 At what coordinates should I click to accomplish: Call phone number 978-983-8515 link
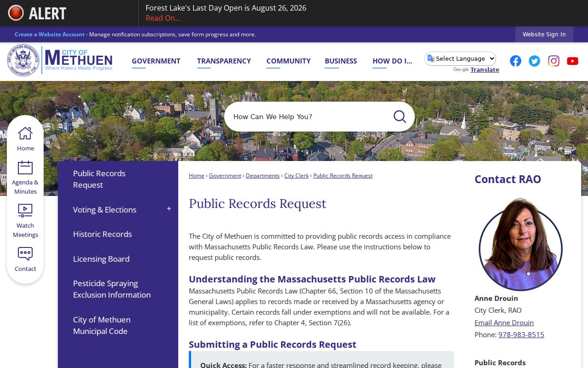click(521, 334)
